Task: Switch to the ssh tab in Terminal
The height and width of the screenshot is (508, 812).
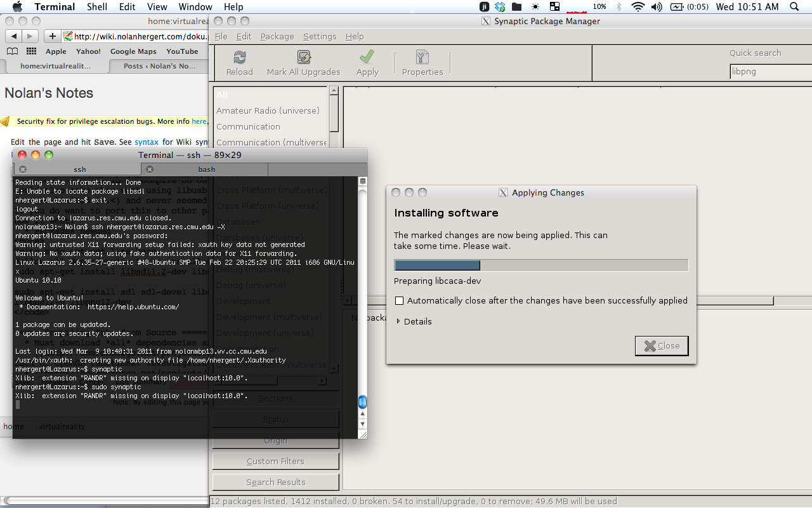Action: (79, 170)
